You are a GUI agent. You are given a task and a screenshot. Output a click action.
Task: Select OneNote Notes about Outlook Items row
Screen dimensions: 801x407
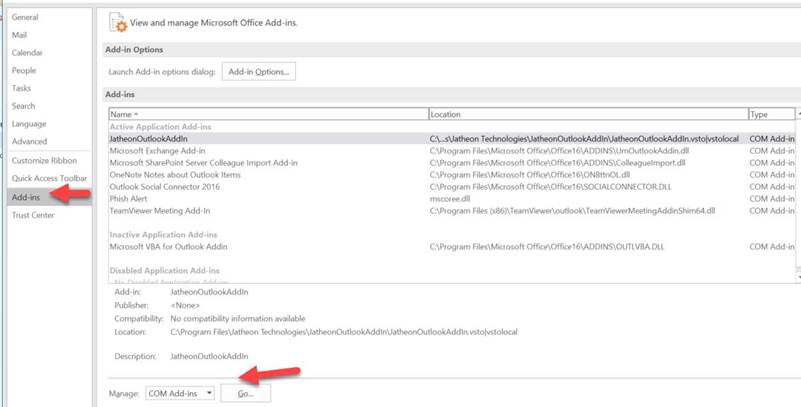pos(452,175)
